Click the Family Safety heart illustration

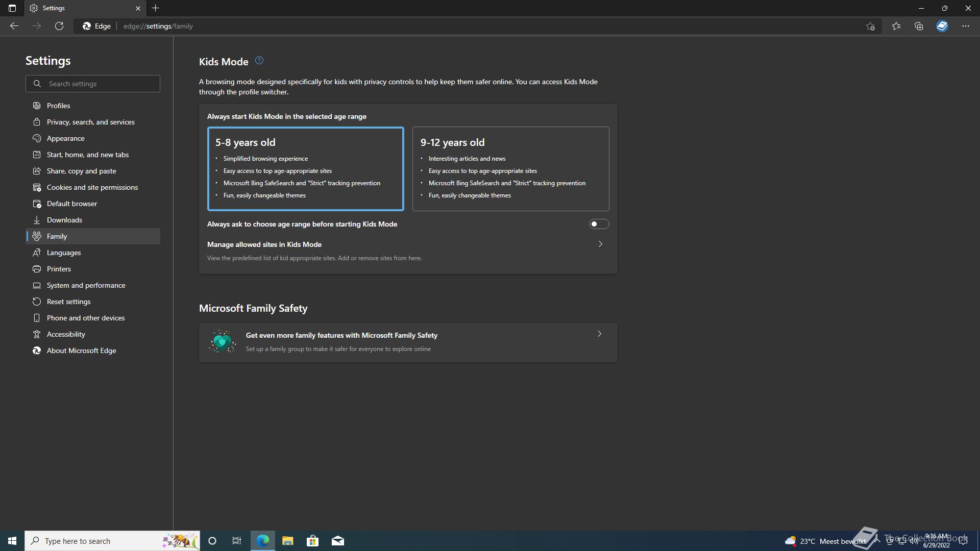(x=222, y=342)
